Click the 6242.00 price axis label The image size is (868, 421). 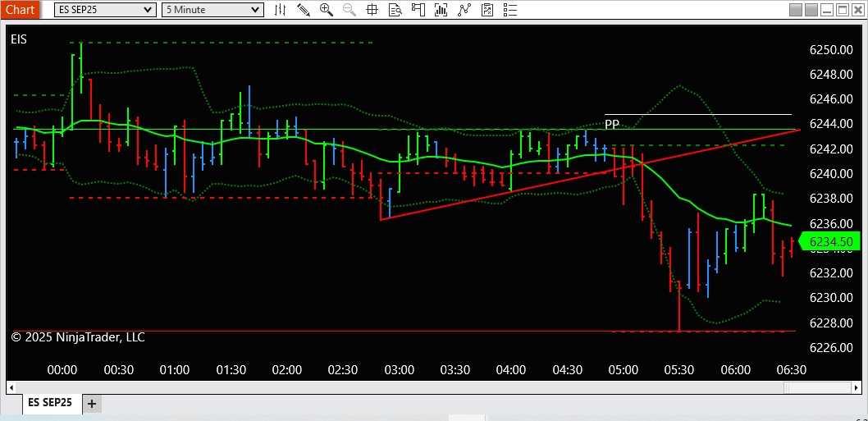(831, 149)
